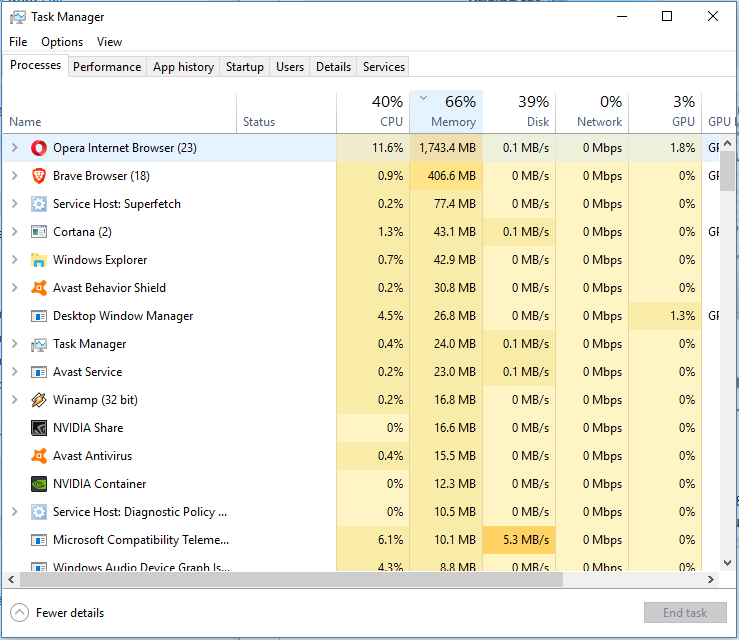Click the Cortana process icon
739x640 pixels.
click(39, 232)
